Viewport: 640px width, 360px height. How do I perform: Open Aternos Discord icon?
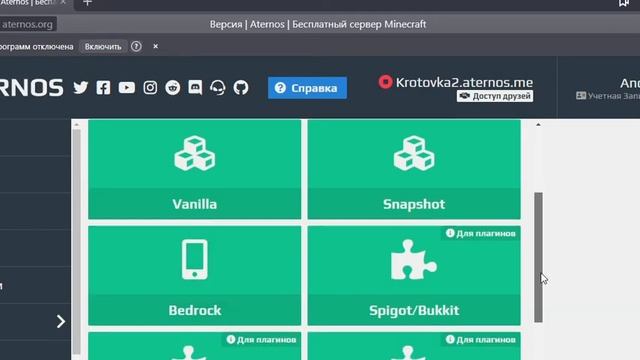tap(195, 88)
